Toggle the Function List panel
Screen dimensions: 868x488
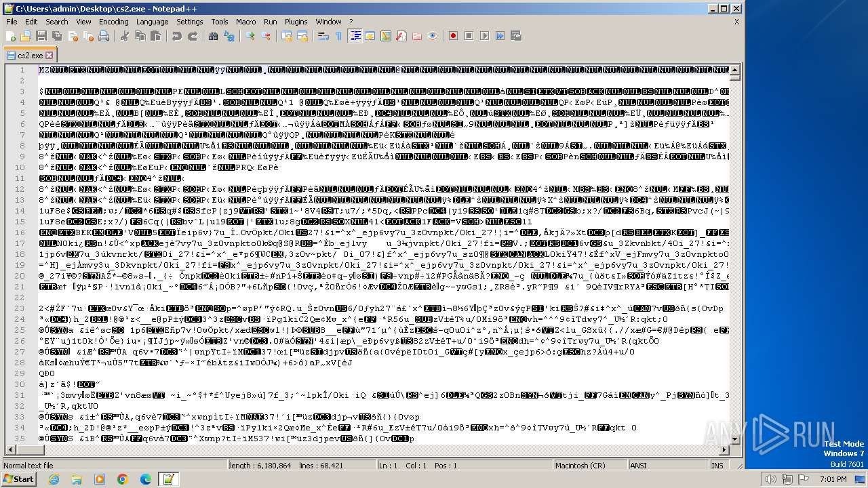401,36
